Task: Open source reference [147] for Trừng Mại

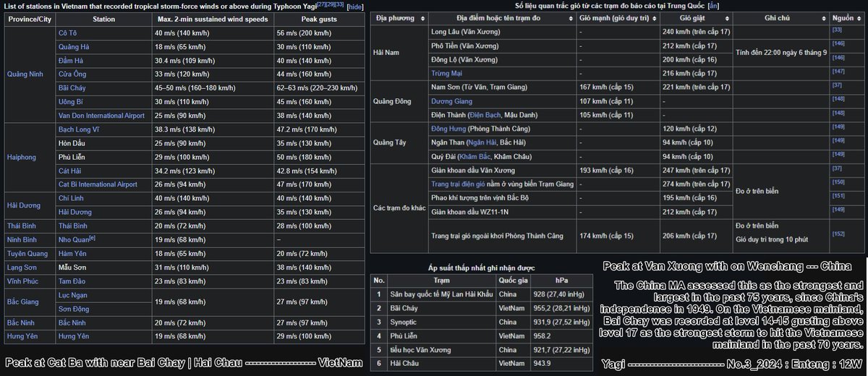Action: [x=838, y=72]
